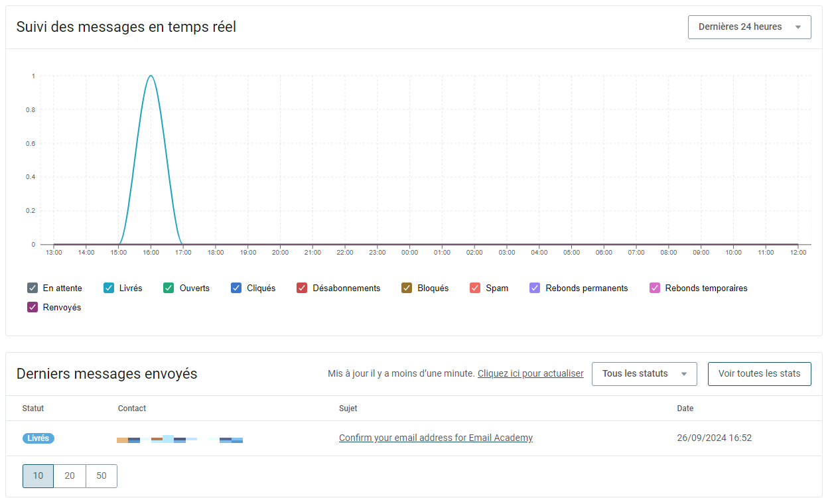Click the 00:00 label on the time axis
Image resolution: width=830 pixels, height=504 pixels.
click(410, 253)
